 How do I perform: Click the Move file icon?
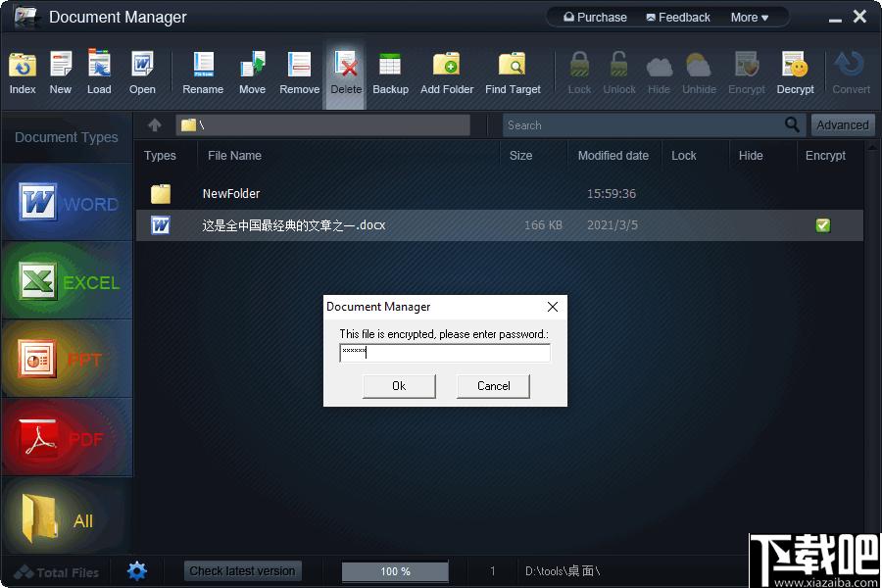click(253, 64)
